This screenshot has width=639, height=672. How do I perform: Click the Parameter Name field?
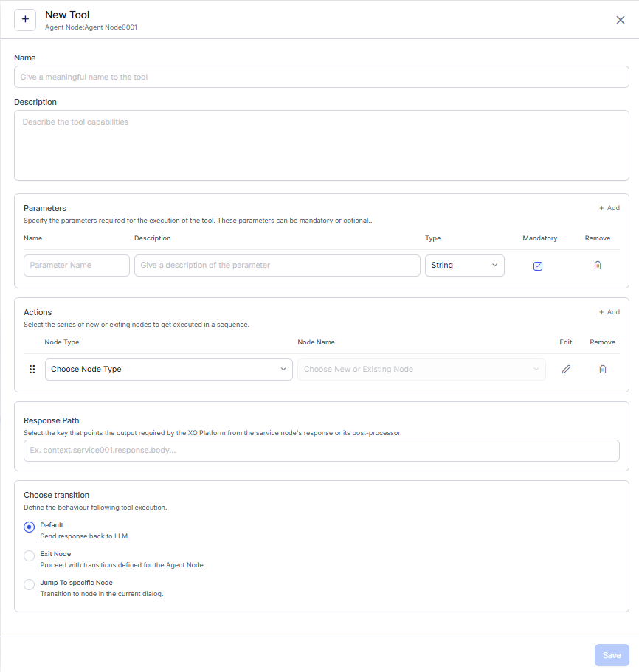coord(77,266)
